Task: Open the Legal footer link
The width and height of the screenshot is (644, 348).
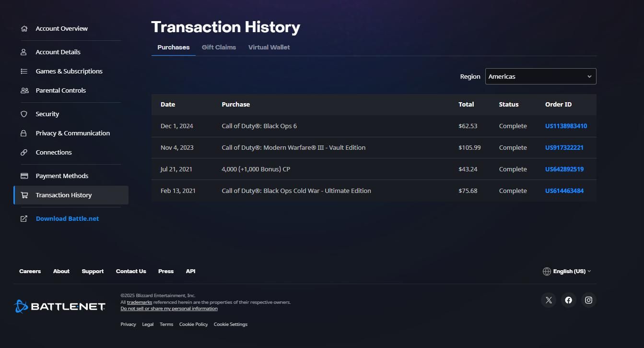Action: coord(148,324)
